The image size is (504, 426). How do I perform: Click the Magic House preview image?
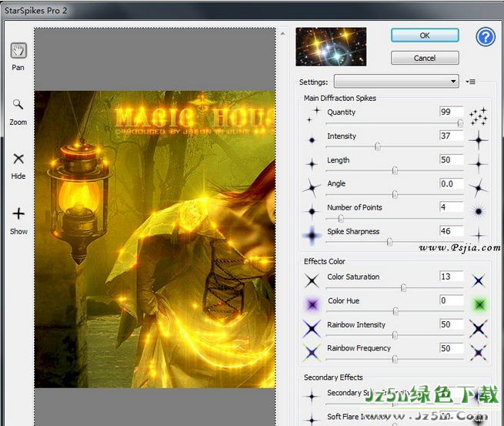click(155, 240)
